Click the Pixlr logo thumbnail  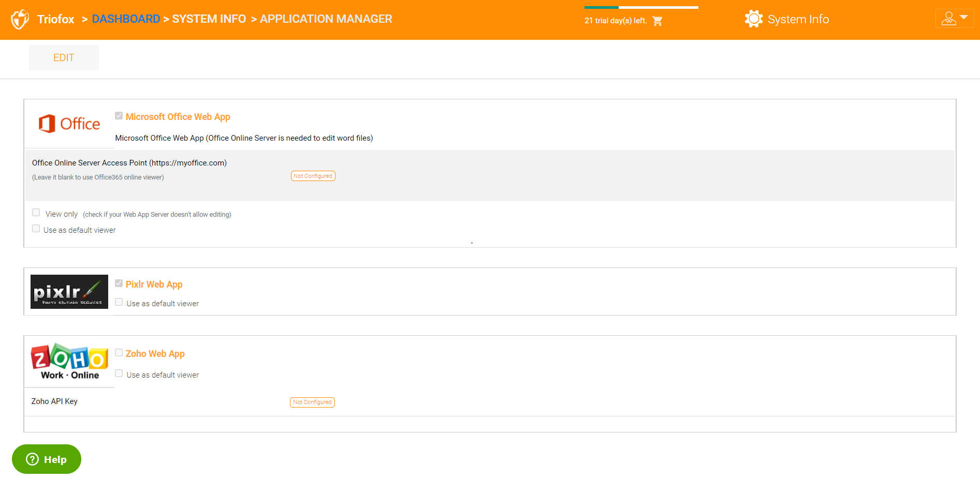[69, 292]
